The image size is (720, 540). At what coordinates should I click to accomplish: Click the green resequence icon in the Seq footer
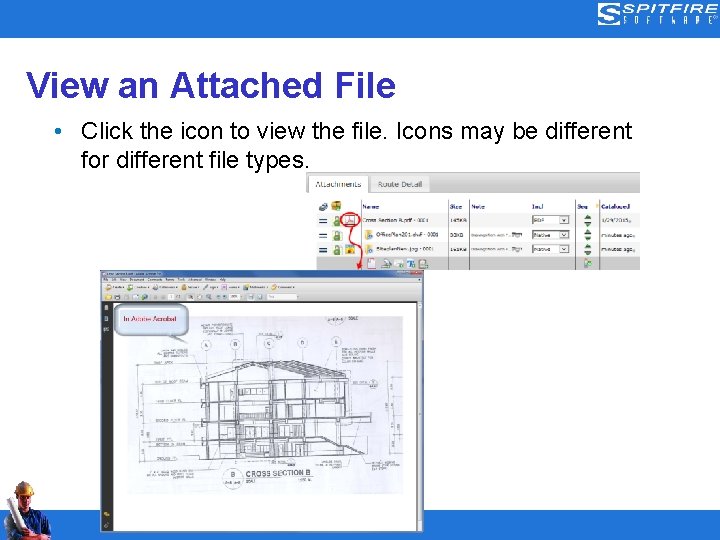pos(588,263)
